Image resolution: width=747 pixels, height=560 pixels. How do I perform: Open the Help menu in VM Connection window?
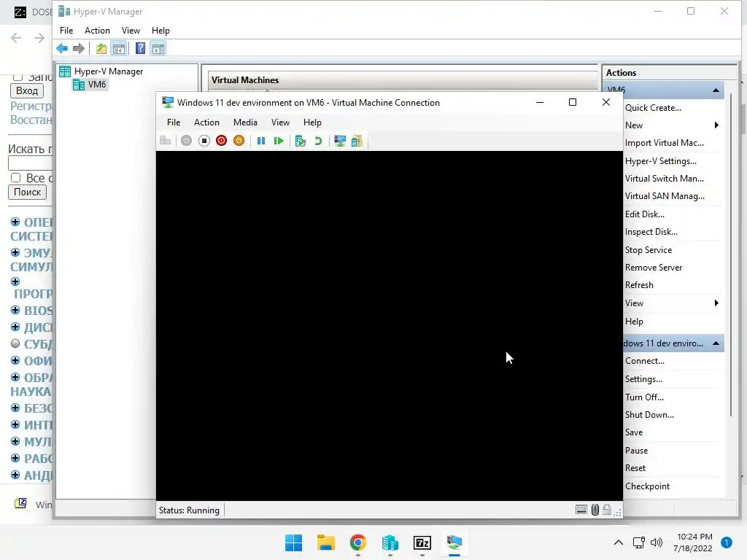[x=312, y=122]
